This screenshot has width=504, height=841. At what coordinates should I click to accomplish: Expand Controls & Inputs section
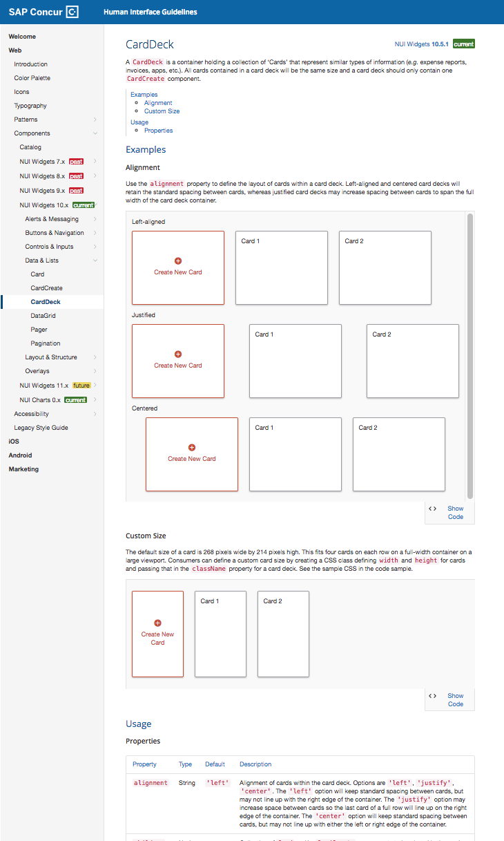95,247
